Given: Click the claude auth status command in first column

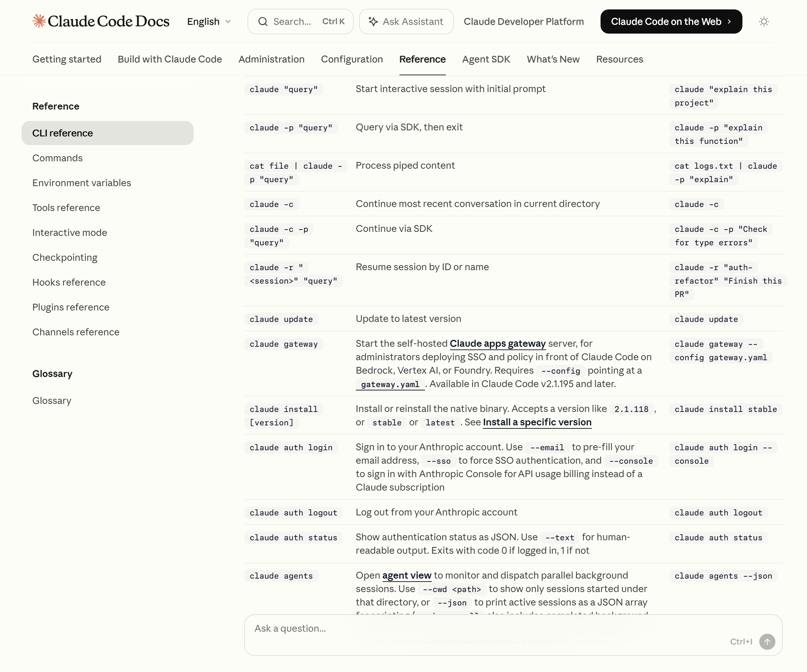Looking at the screenshot, I should click(293, 538).
